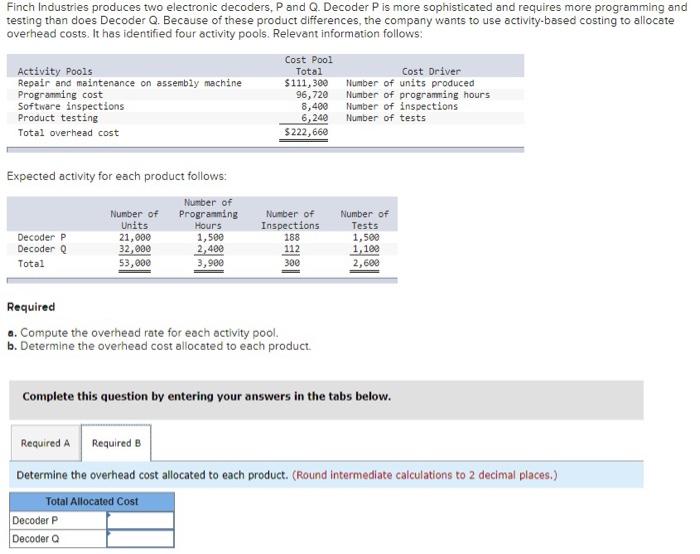Click the $222,660 total overhead cost
The height and width of the screenshot is (554, 700).
[x=306, y=132]
